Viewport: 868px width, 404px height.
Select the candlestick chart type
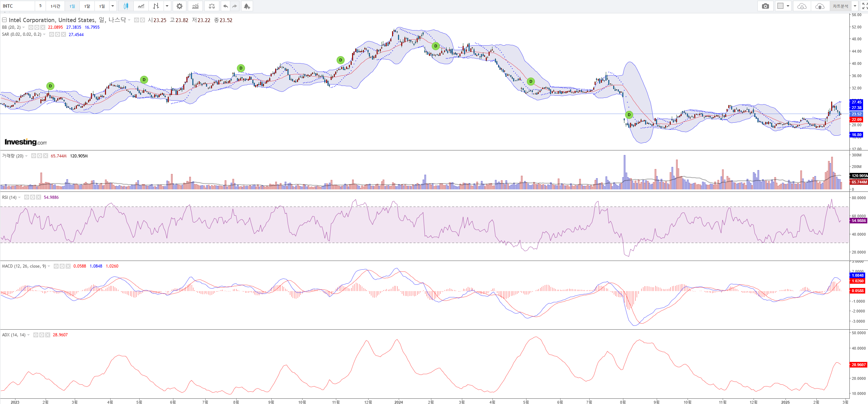click(126, 6)
